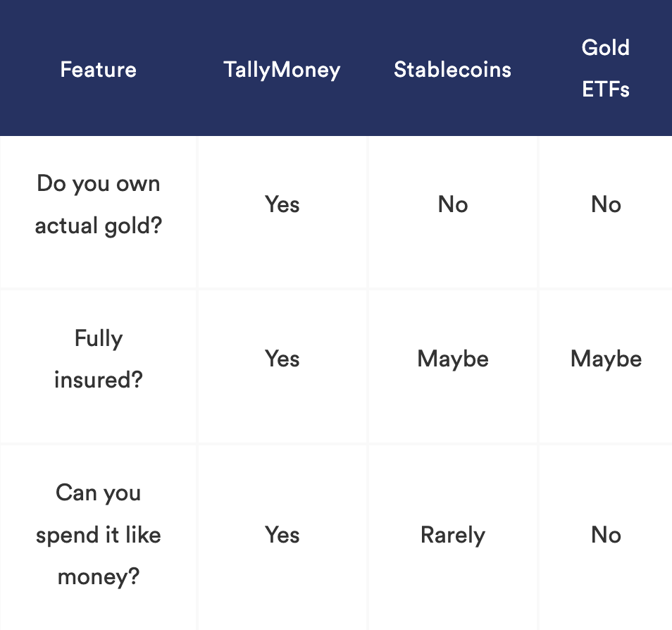
Task: Click the Stablecoins column header
Action: click(452, 70)
